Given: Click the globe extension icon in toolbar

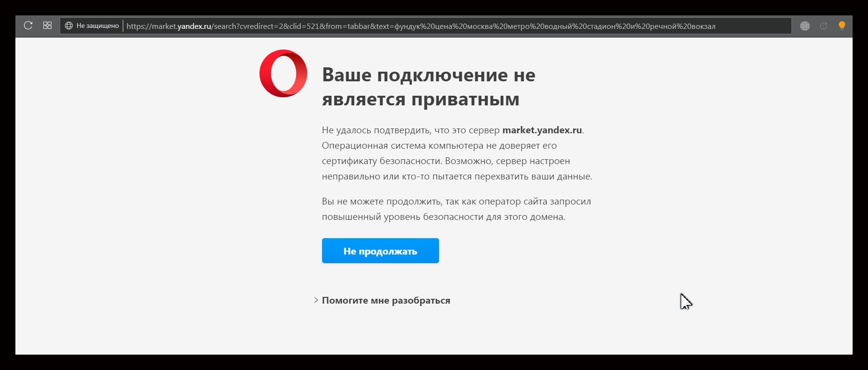Looking at the screenshot, I should coord(805,26).
